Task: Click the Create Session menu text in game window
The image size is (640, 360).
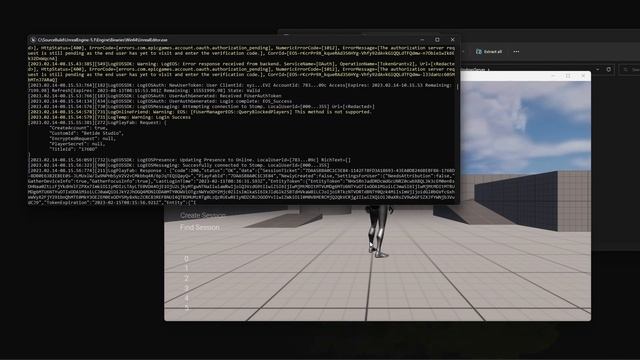Action: 202,215
